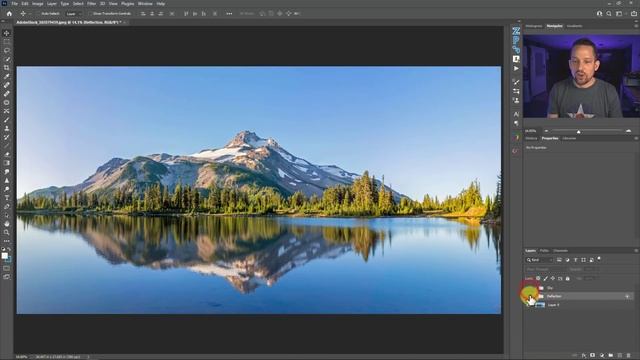Select the Zoom tool in toolbar
This screenshot has height=360, width=640.
pos(7,232)
